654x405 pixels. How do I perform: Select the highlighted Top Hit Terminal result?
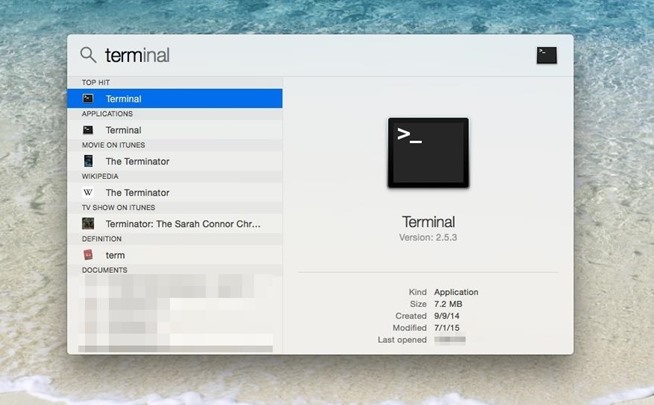point(174,99)
